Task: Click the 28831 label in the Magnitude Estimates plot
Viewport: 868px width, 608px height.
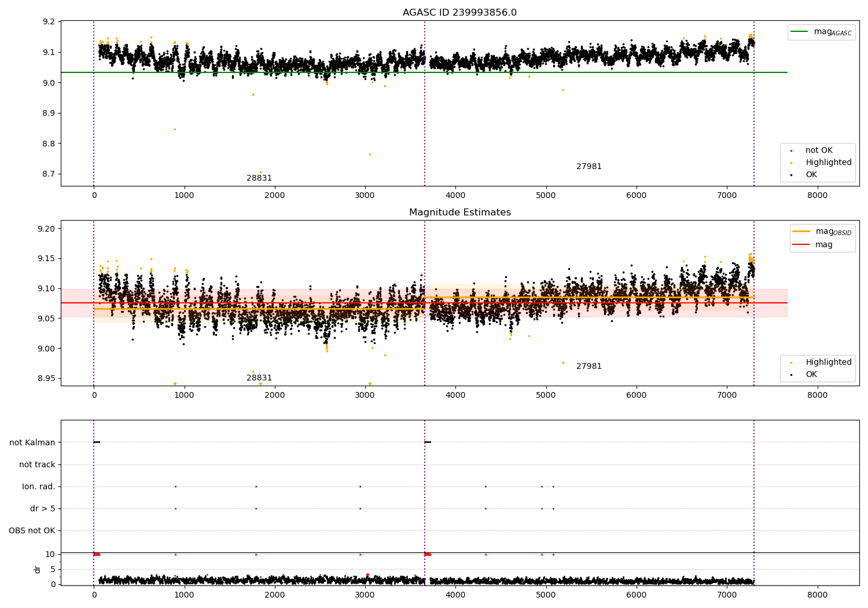Action: click(259, 378)
